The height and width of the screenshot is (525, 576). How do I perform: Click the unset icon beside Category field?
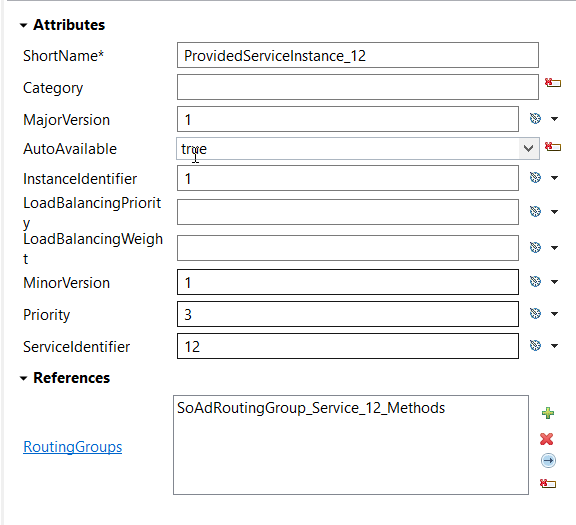click(x=553, y=83)
